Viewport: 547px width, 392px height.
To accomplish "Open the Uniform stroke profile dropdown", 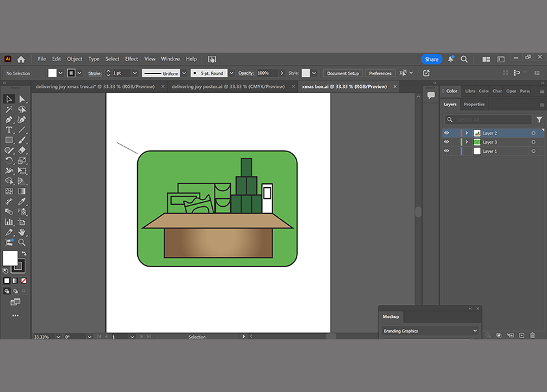I will [184, 73].
